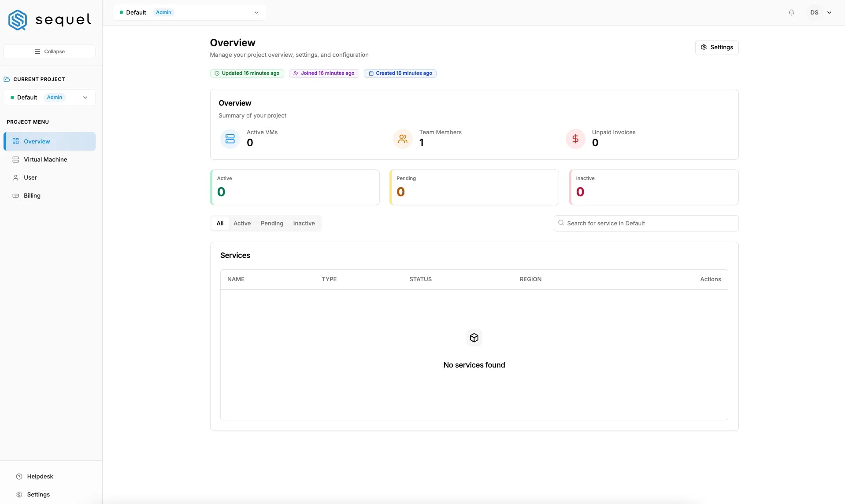Click the Search for service field
This screenshot has width=845, height=504.
(646, 223)
